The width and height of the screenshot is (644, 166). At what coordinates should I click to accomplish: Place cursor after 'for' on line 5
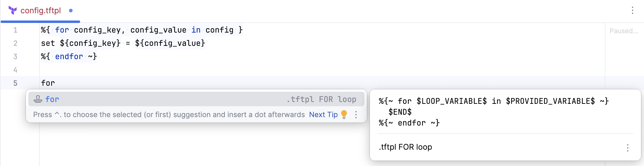pyautogui.click(x=55, y=83)
